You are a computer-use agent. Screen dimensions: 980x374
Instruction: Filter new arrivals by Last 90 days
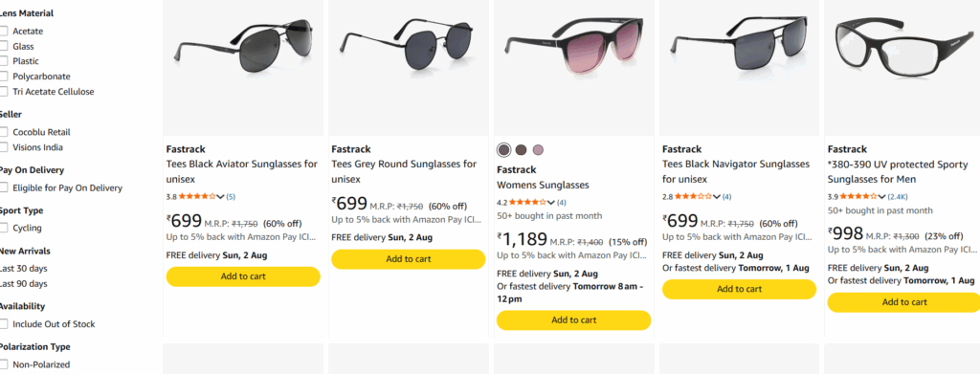pos(23,283)
